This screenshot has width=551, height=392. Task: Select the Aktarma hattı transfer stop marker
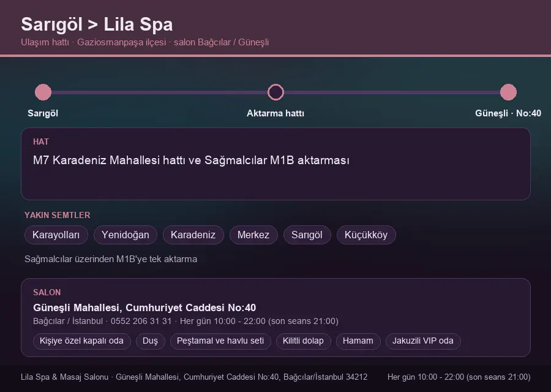click(x=275, y=92)
